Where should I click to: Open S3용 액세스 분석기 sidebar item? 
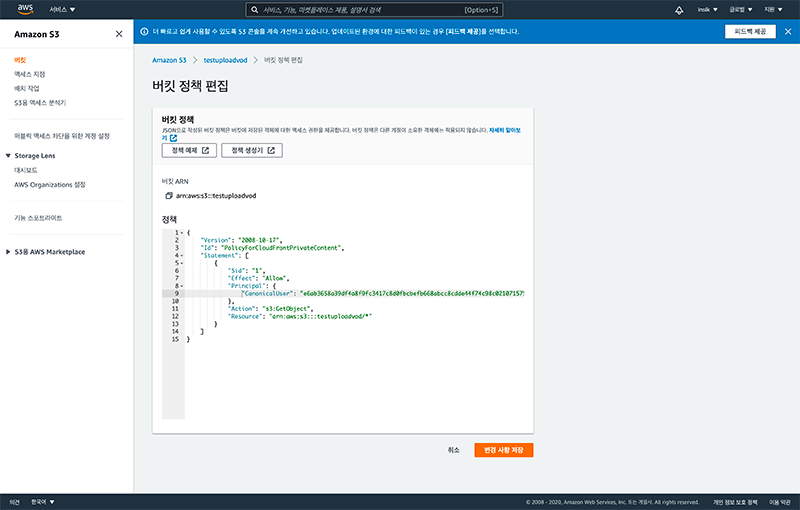click(40, 103)
